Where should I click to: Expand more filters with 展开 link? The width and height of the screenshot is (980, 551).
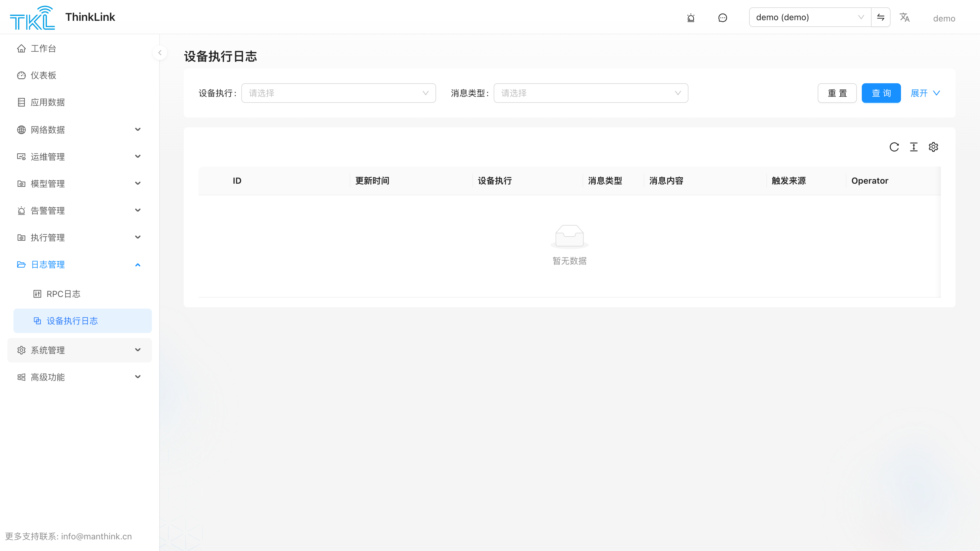[x=925, y=93]
